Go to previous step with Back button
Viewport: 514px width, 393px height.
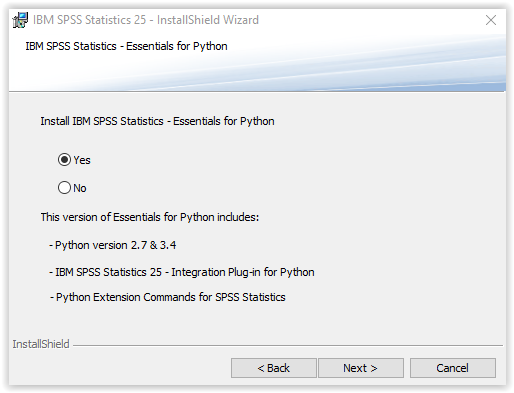pos(273,368)
